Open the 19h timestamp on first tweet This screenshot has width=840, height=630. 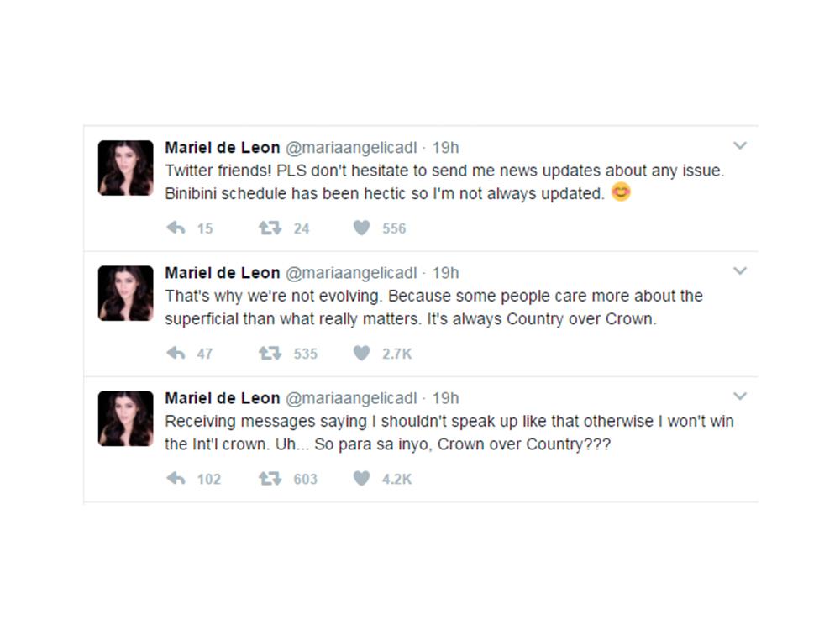445,148
